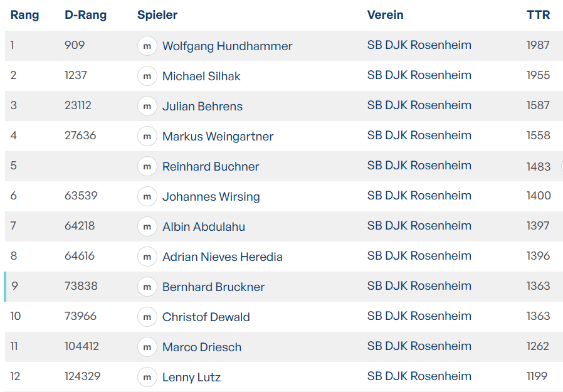Image resolution: width=563 pixels, height=392 pixels.
Task: Click the gender icon next to Michael Silhak
Action: click(x=147, y=77)
